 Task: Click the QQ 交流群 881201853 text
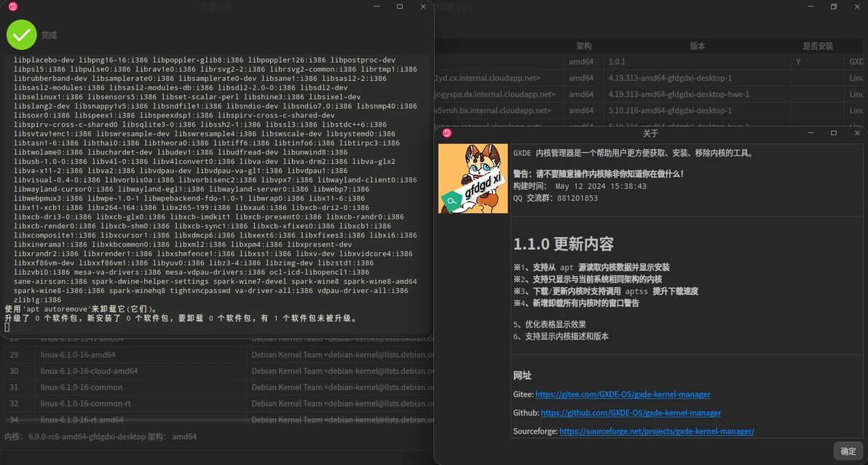pyautogui.click(x=555, y=198)
